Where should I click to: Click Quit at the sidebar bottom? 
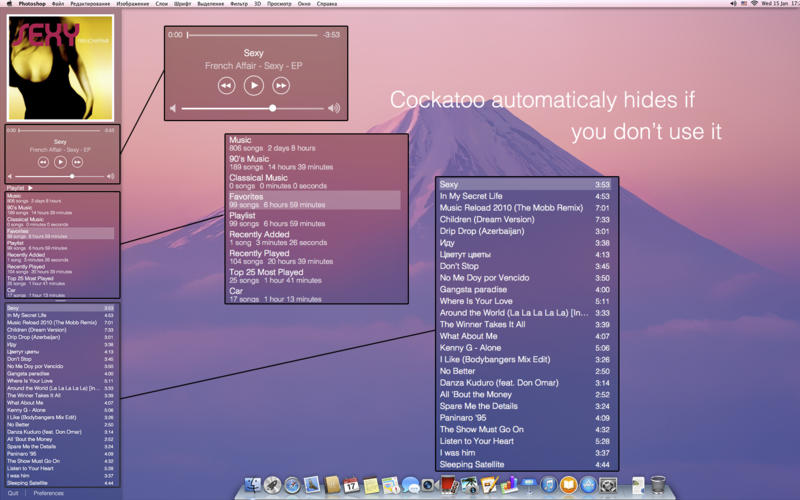13,493
